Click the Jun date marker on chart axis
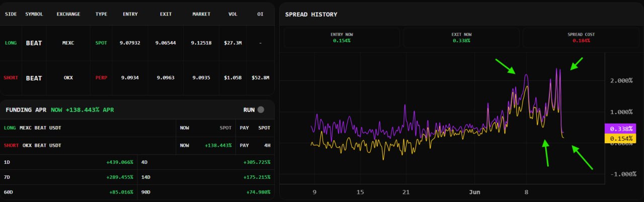This screenshot has height=202, width=644. click(474, 191)
